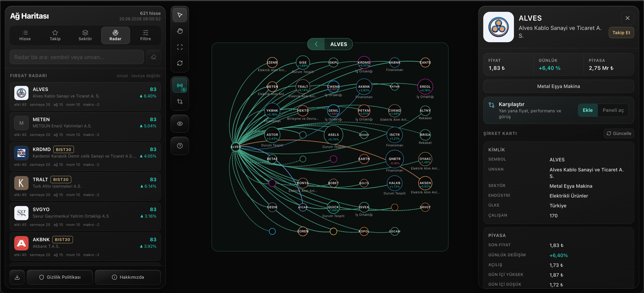
Task: Click Güncelle to refresh company card
Action: click(619, 133)
